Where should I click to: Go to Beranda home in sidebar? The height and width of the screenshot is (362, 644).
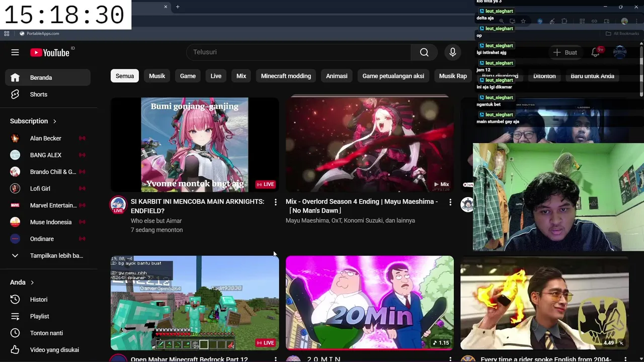48,77
